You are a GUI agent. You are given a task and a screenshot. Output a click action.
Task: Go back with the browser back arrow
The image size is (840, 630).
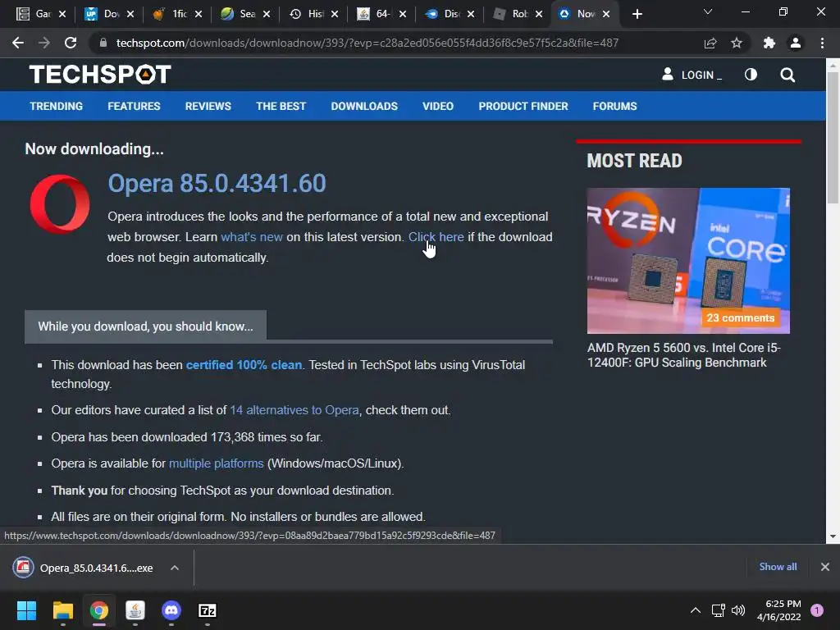pos(18,43)
